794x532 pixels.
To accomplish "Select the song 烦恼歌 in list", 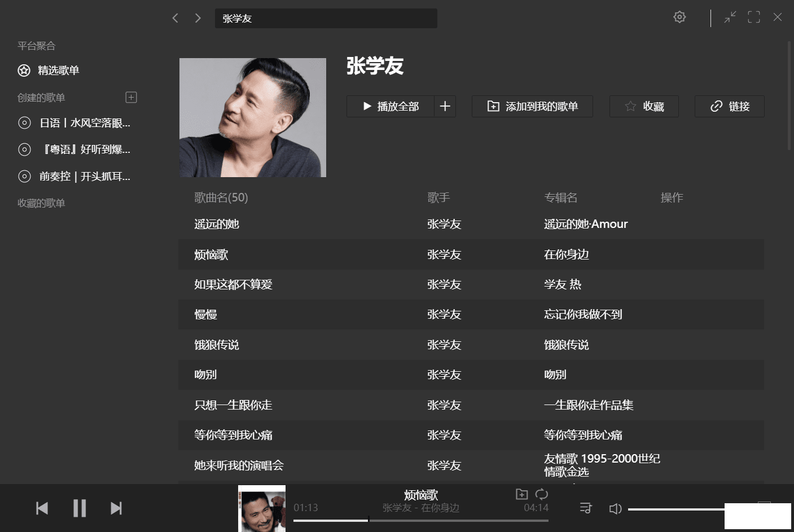I will tap(211, 254).
